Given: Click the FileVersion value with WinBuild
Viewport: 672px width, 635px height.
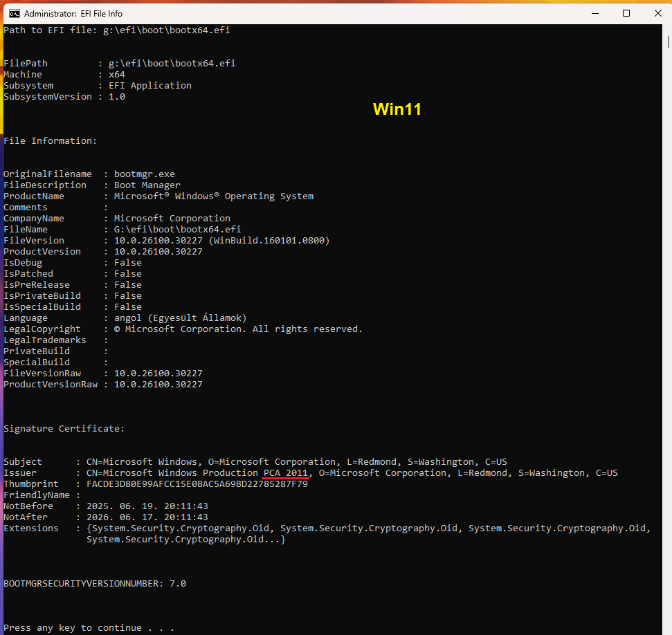Looking at the screenshot, I should click(x=221, y=241).
